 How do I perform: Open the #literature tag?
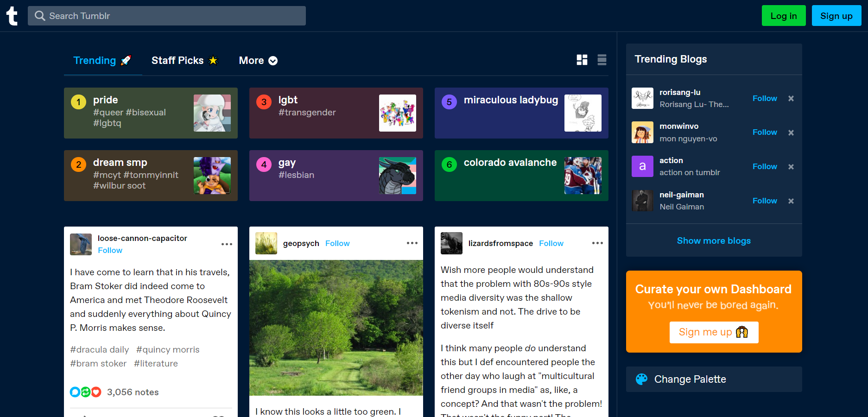pyautogui.click(x=156, y=363)
